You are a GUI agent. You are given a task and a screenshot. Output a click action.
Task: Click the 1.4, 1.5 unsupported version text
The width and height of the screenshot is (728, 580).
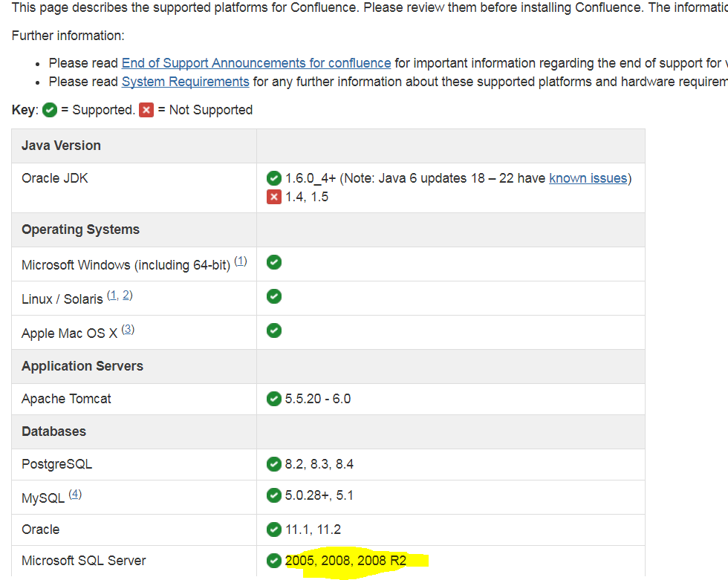306,197
